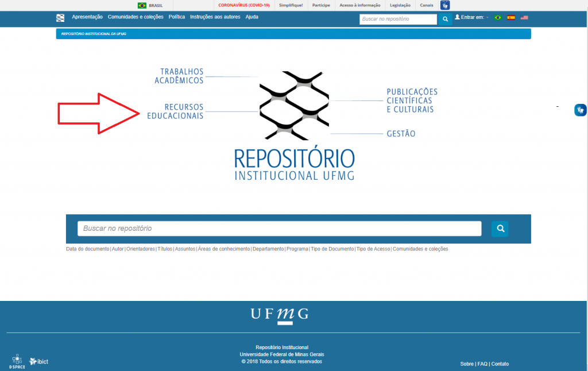Switch language using the Spanish flag icon
This screenshot has width=588, height=371.
click(510, 18)
